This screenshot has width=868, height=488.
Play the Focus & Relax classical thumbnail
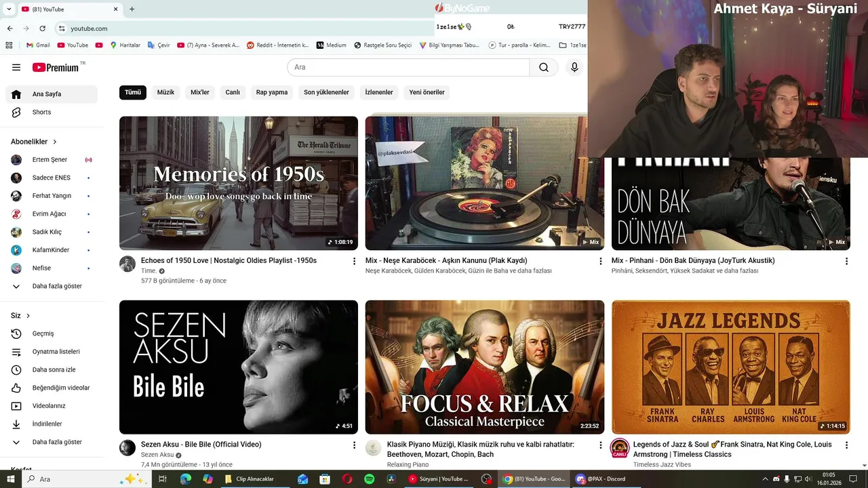click(x=485, y=367)
